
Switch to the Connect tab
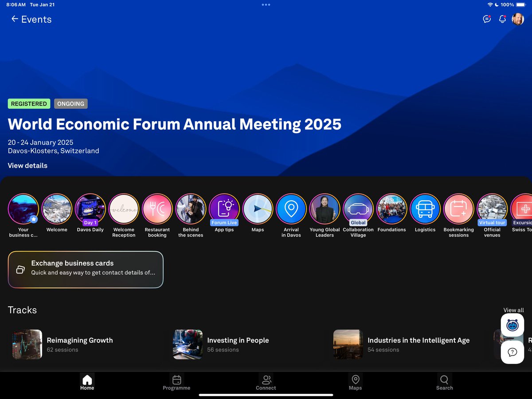click(x=266, y=382)
